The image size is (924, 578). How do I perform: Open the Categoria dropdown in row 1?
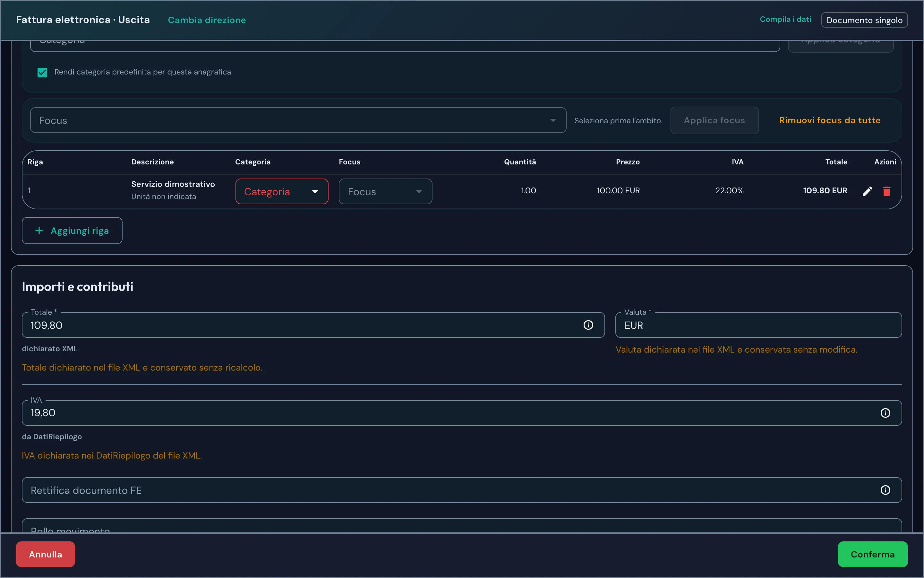(282, 191)
